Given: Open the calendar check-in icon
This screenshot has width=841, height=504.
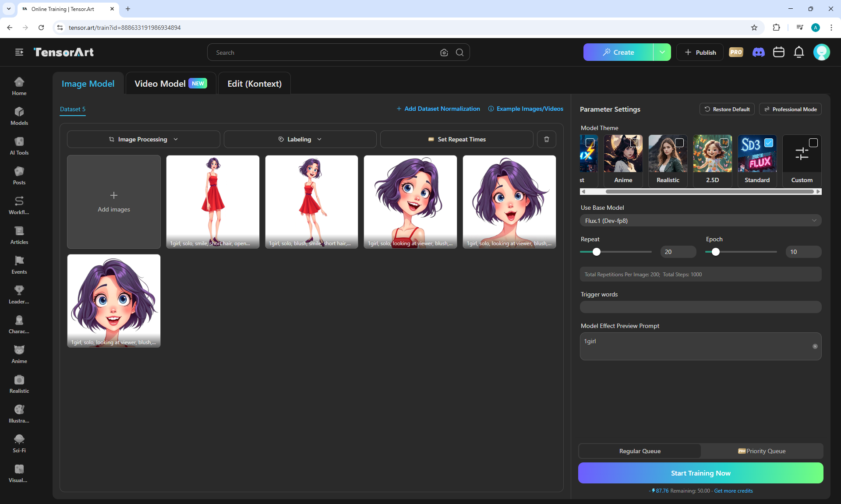Looking at the screenshot, I should (778, 53).
